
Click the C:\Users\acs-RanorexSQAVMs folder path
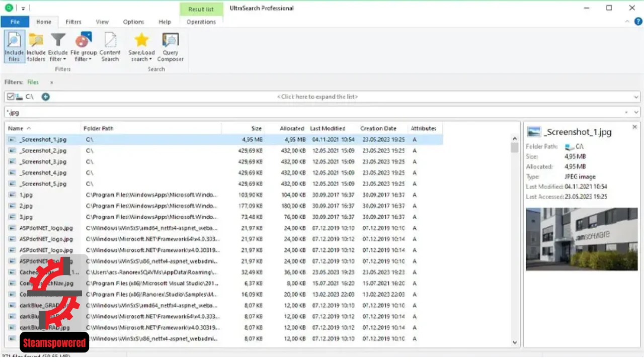coord(151,273)
